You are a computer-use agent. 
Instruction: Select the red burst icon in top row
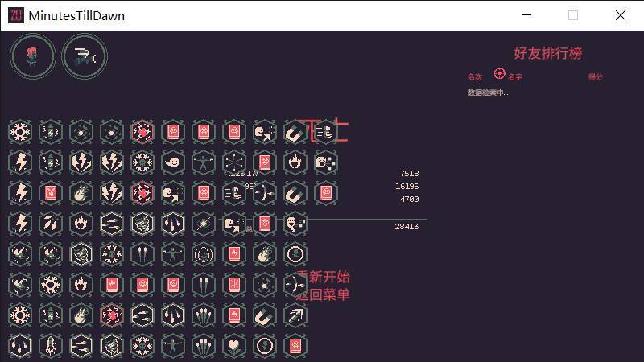(x=142, y=132)
